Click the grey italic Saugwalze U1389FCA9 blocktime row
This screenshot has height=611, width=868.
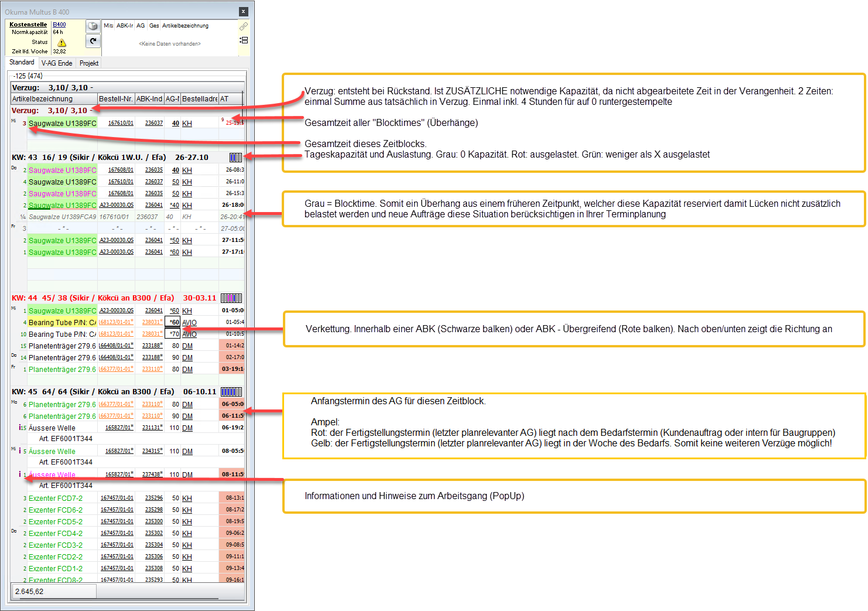(x=127, y=217)
